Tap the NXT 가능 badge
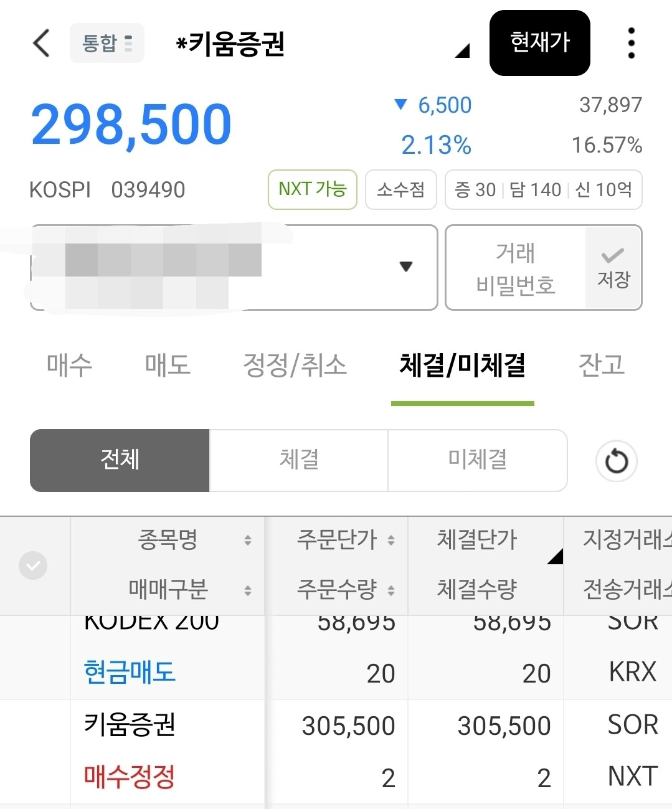The width and height of the screenshot is (672, 809). click(312, 189)
